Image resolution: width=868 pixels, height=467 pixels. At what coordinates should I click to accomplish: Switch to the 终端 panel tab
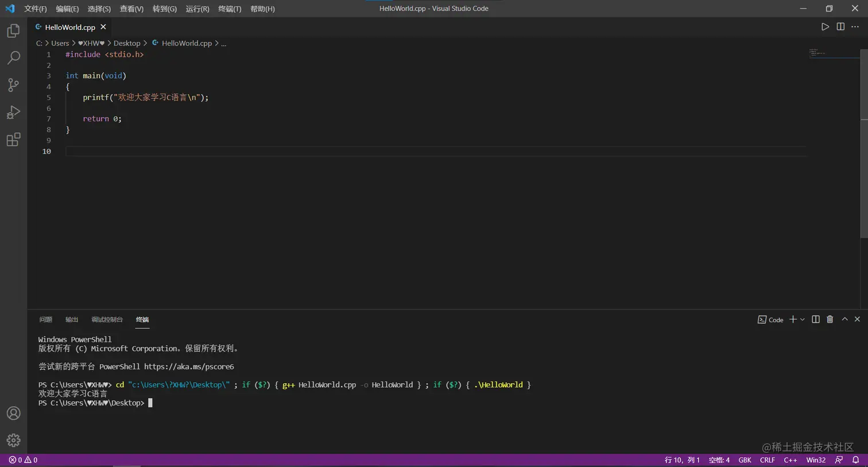pyautogui.click(x=142, y=320)
